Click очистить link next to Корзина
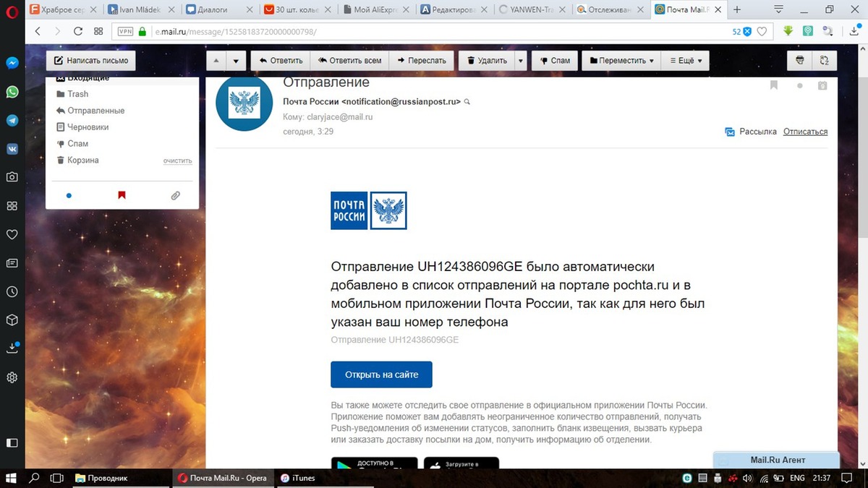Viewport: 868px width, 488px height. coord(178,160)
